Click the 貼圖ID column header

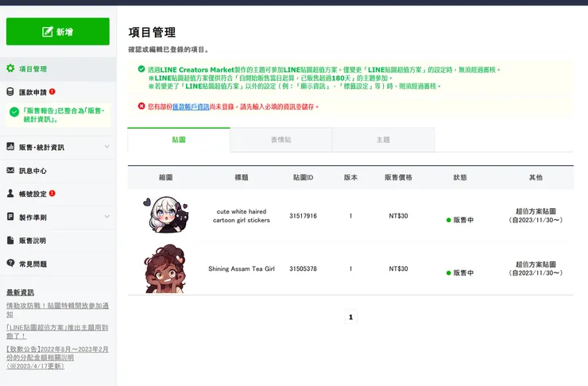tap(303, 177)
